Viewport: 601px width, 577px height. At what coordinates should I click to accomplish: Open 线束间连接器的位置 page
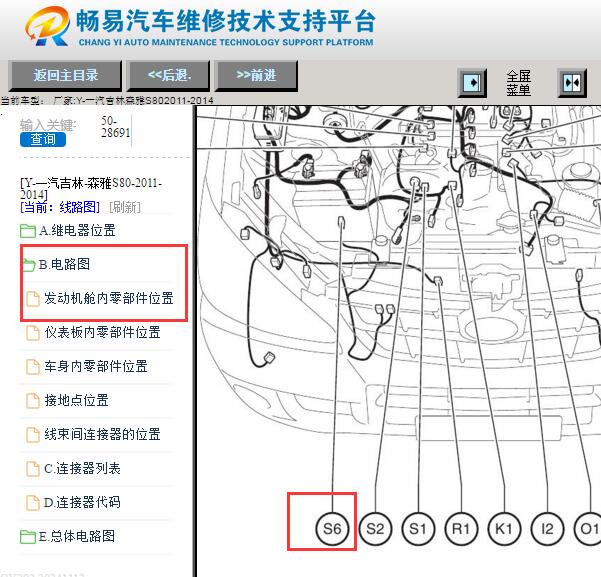(x=102, y=434)
